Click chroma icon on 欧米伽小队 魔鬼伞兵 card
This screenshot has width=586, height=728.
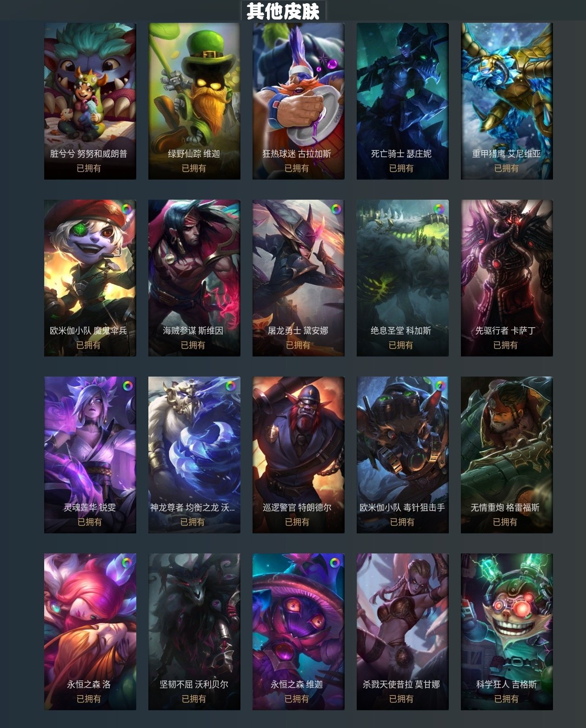click(127, 209)
